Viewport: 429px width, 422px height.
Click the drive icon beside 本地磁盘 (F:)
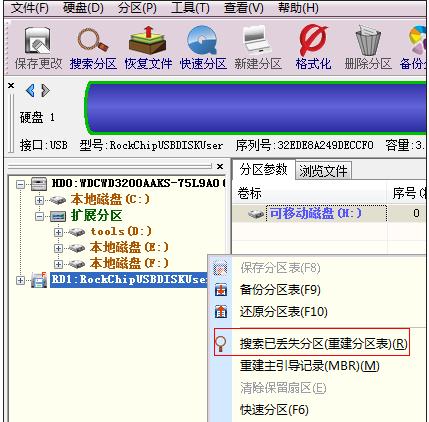pyautogui.click(x=77, y=264)
